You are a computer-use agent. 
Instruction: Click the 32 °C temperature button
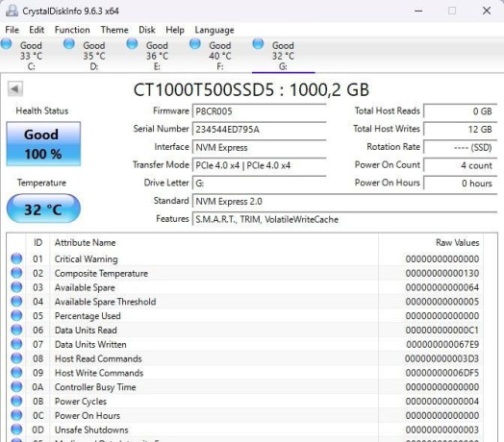point(43,209)
